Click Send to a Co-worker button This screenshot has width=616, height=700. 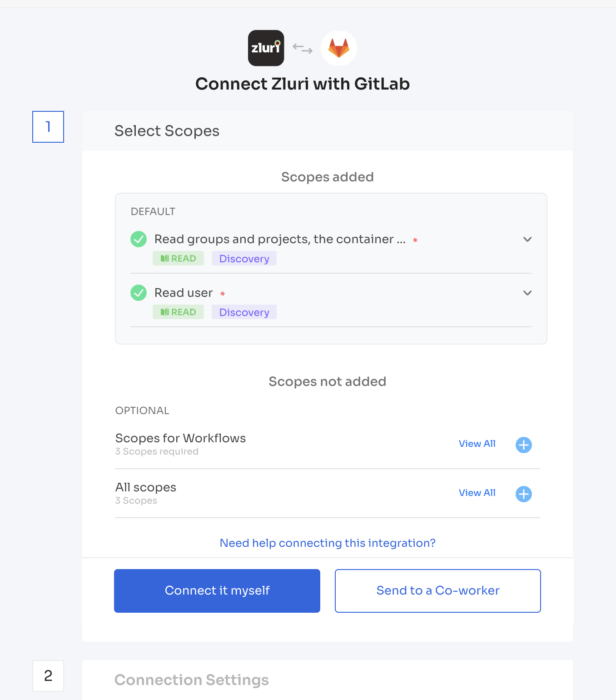pos(438,591)
